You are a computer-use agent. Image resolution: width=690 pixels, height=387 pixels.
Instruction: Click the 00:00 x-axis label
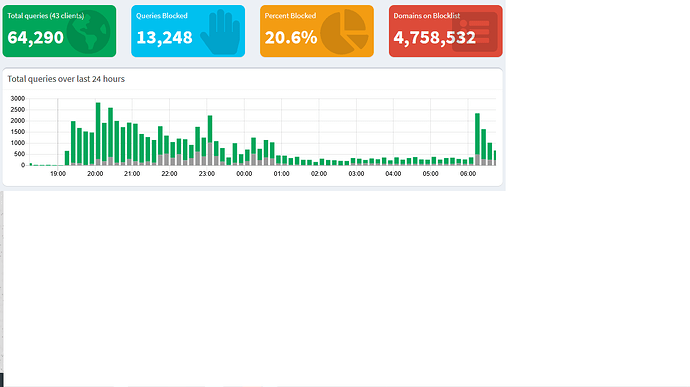tap(244, 174)
